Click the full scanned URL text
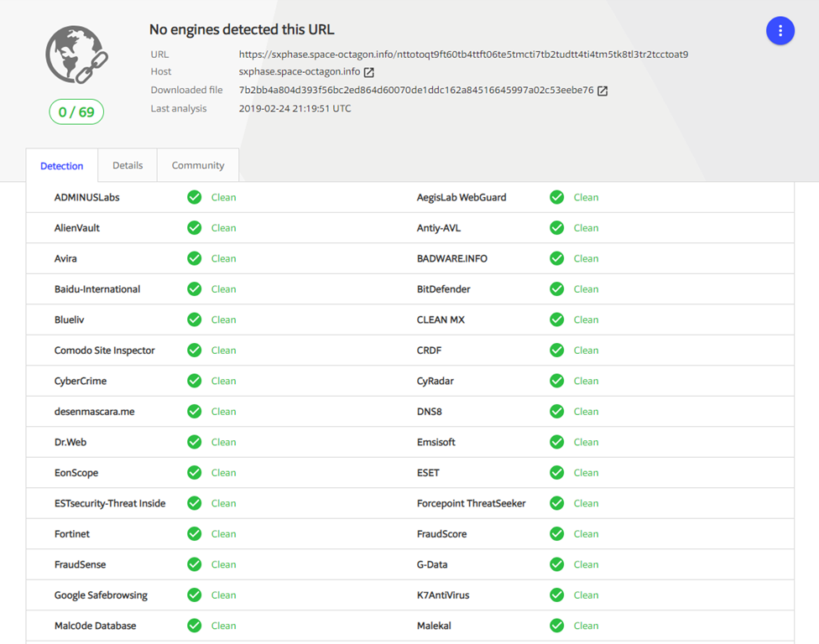Image resolution: width=819 pixels, height=644 pixels. 463,55
